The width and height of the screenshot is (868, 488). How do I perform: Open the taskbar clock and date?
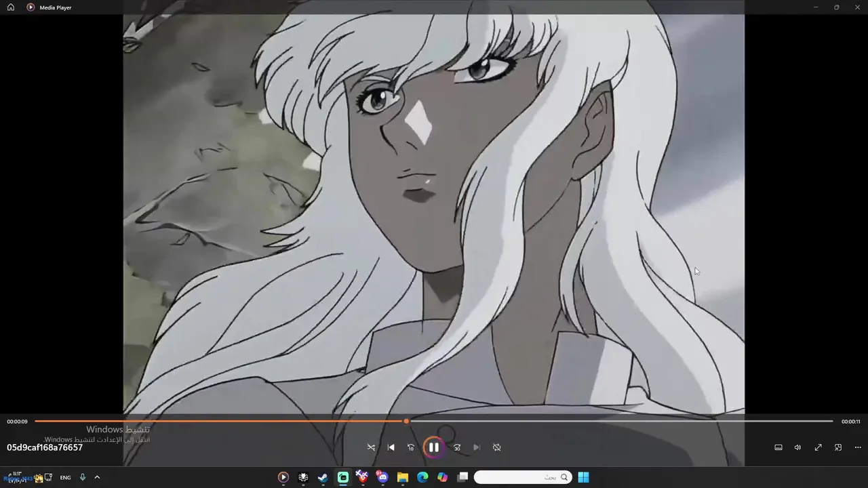(x=16, y=477)
